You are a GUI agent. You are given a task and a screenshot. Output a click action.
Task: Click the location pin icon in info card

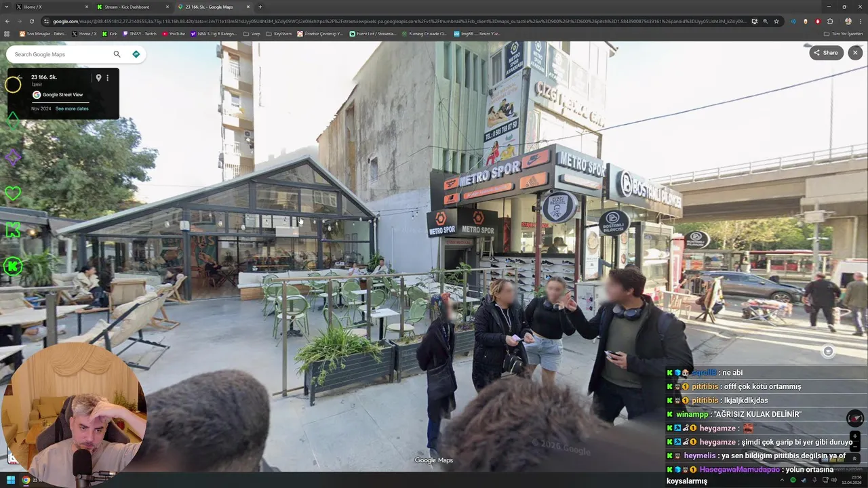tap(98, 77)
